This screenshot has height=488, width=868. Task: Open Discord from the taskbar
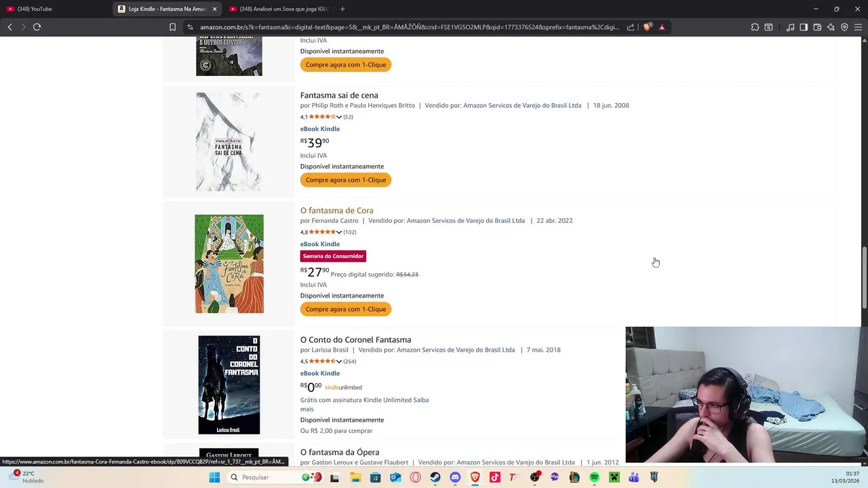pos(455,477)
